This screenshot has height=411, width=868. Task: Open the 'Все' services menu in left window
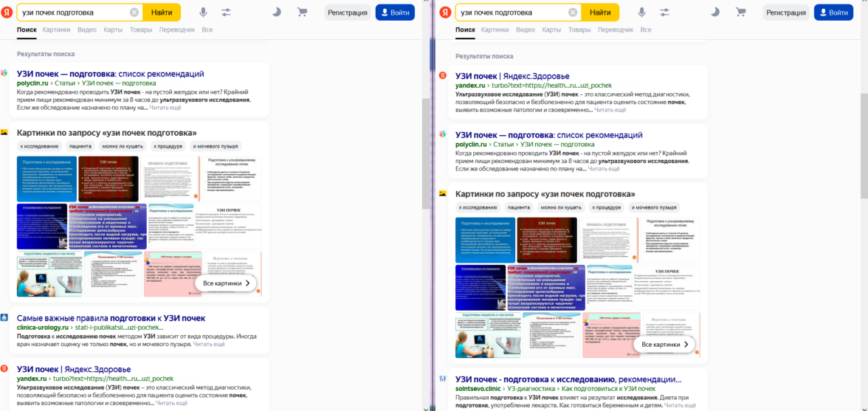pos(207,30)
